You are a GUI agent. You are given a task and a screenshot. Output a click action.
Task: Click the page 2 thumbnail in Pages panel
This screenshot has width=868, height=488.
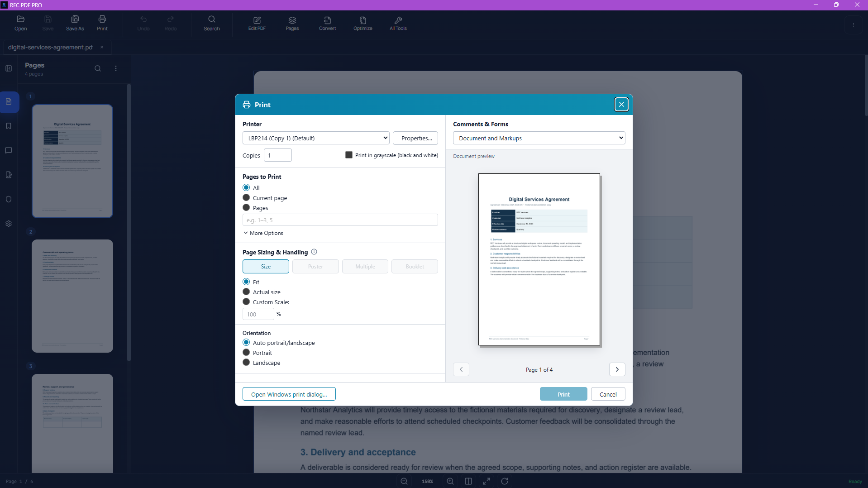[x=72, y=296]
